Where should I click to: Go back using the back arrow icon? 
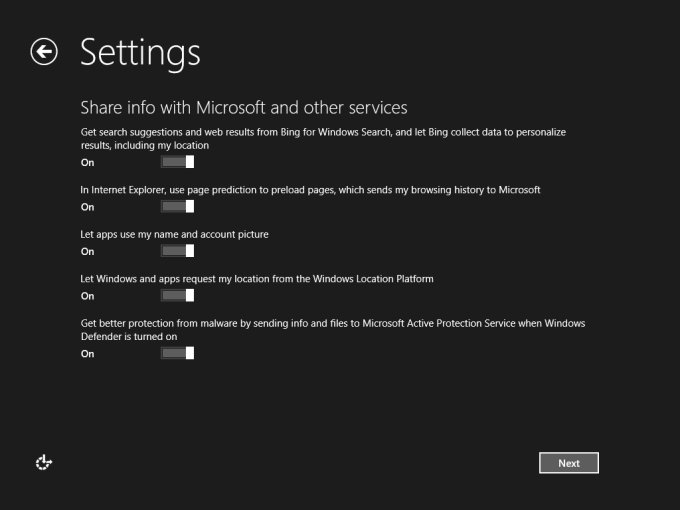click(x=44, y=52)
